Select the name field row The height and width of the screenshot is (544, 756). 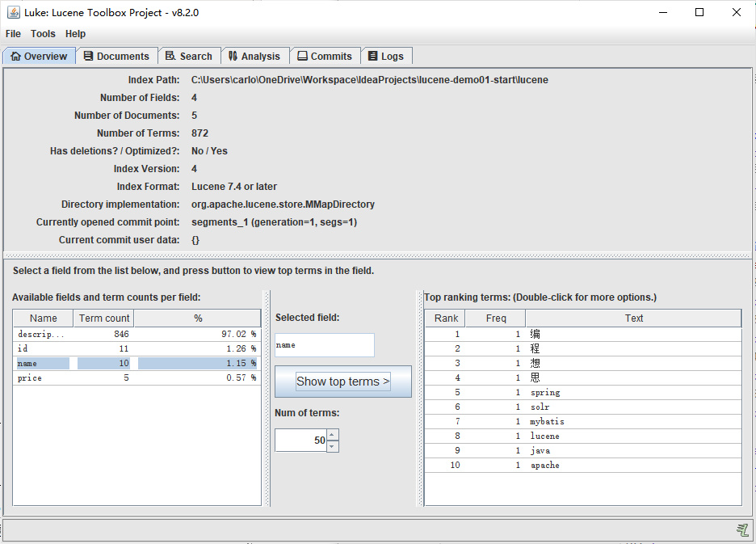[137, 363]
